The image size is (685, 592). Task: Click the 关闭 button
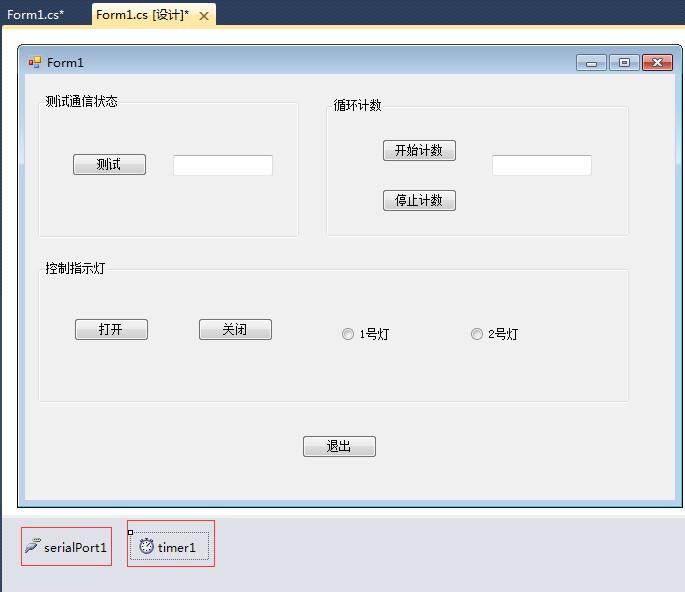click(x=235, y=329)
